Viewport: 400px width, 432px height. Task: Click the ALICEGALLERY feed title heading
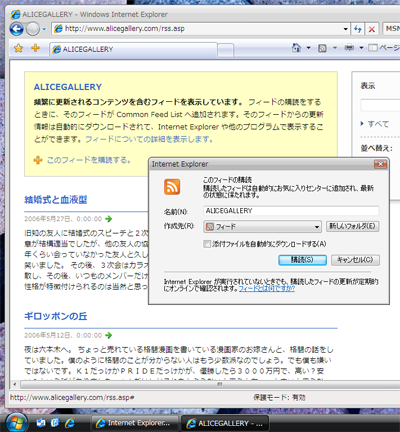(68, 87)
